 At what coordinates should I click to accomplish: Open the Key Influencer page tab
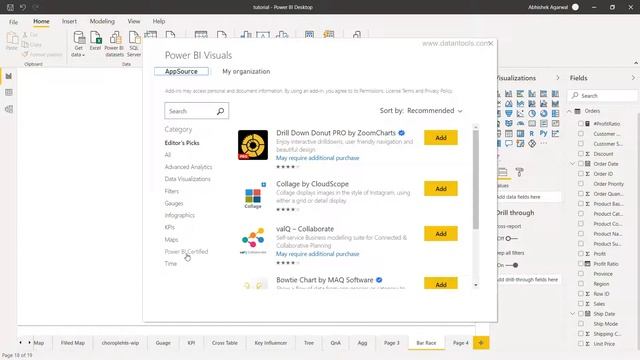[x=271, y=343]
